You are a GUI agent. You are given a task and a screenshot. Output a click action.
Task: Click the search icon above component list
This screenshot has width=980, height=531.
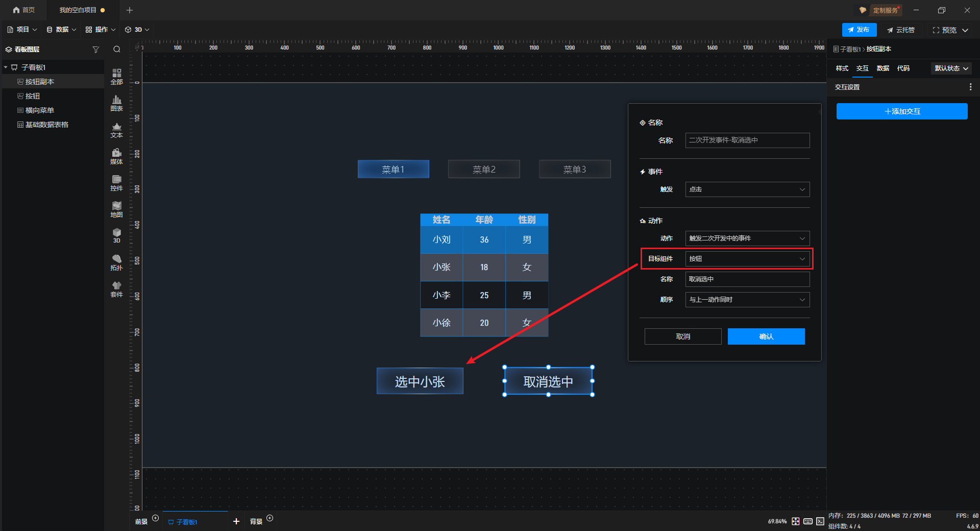pyautogui.click(x=117, y=50)
